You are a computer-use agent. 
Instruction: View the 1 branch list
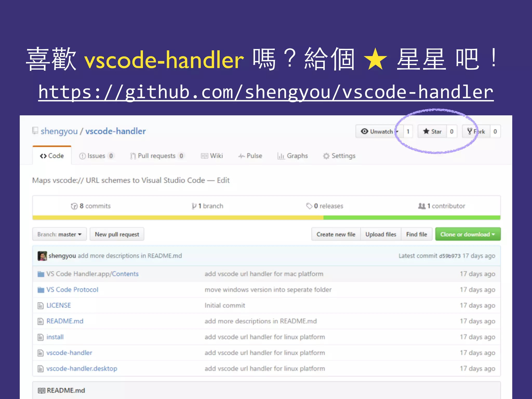(207, 206)
